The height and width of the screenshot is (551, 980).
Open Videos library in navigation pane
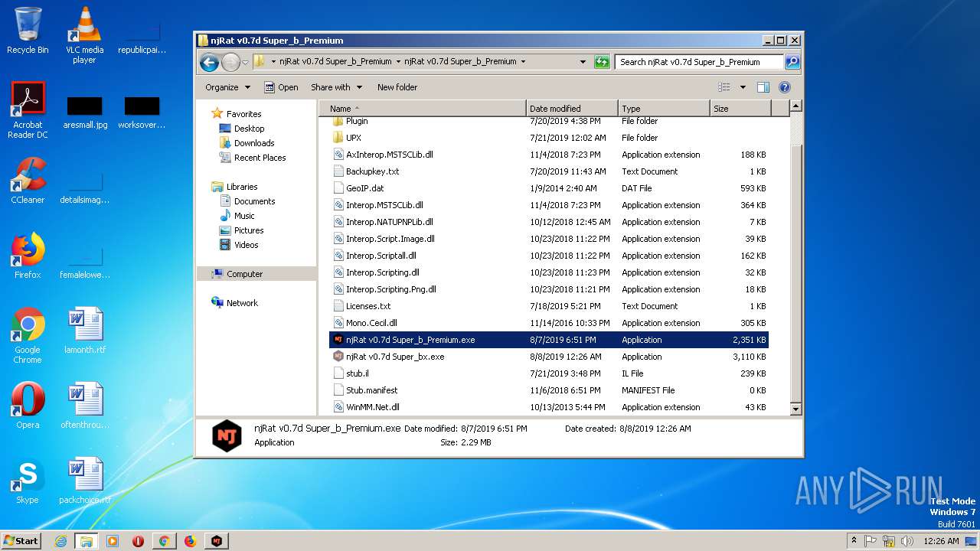pos(239,245)
